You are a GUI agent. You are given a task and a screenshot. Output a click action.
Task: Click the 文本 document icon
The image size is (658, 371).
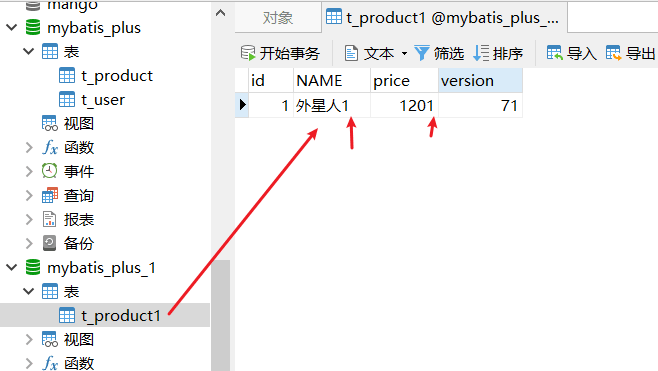pyautogui.click(x=351, y=53)
